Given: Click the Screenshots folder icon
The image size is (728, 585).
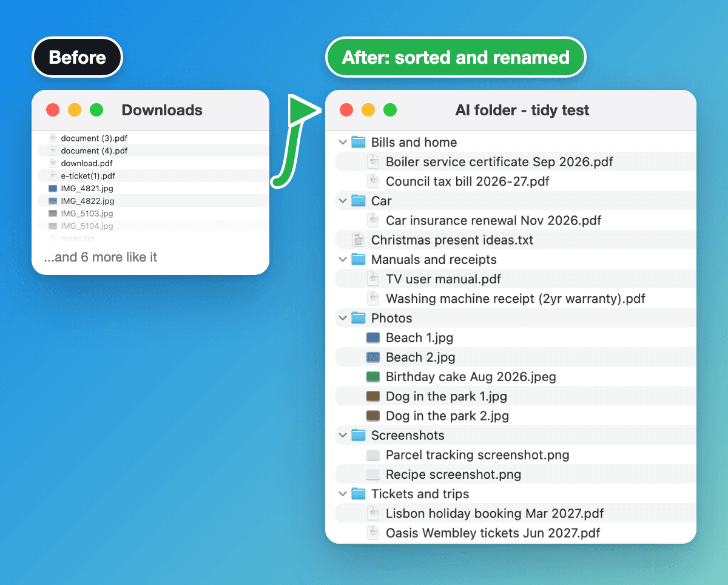Looking at the screenshot, I should coord(359,436).
